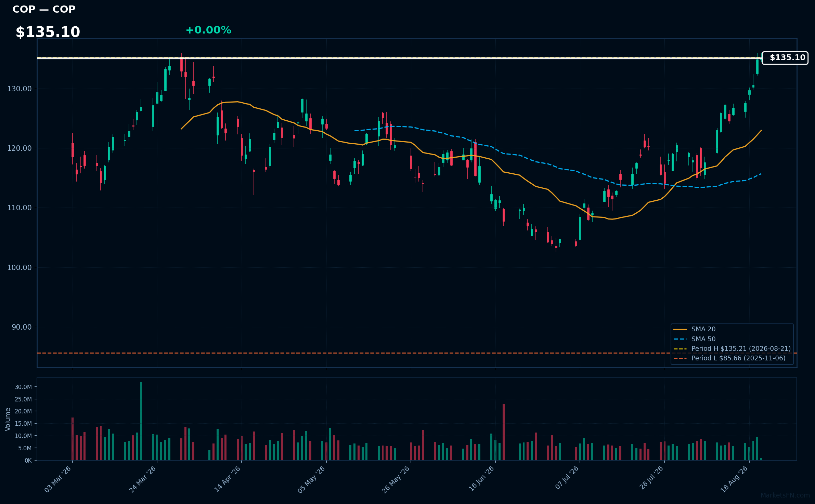
Task: Click the orange SMA 20 legend line sample
Action: pos(680,329)
